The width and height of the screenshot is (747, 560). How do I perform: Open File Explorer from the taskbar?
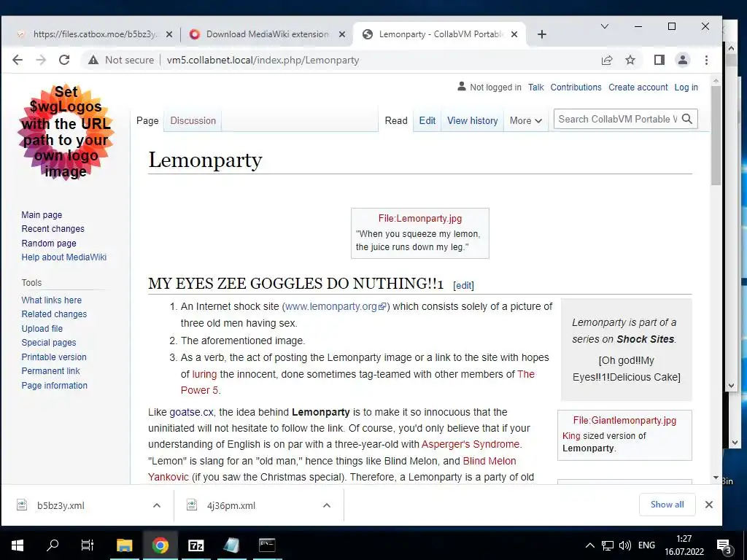124,545
